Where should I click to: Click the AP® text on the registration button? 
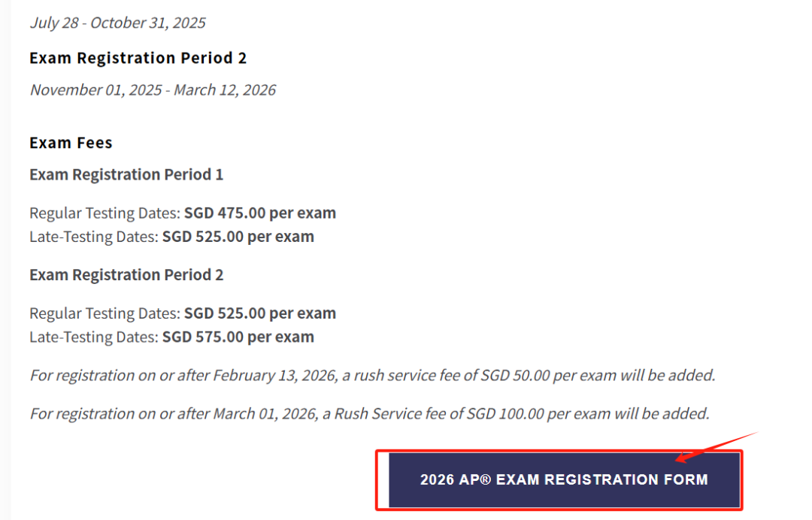474,479
